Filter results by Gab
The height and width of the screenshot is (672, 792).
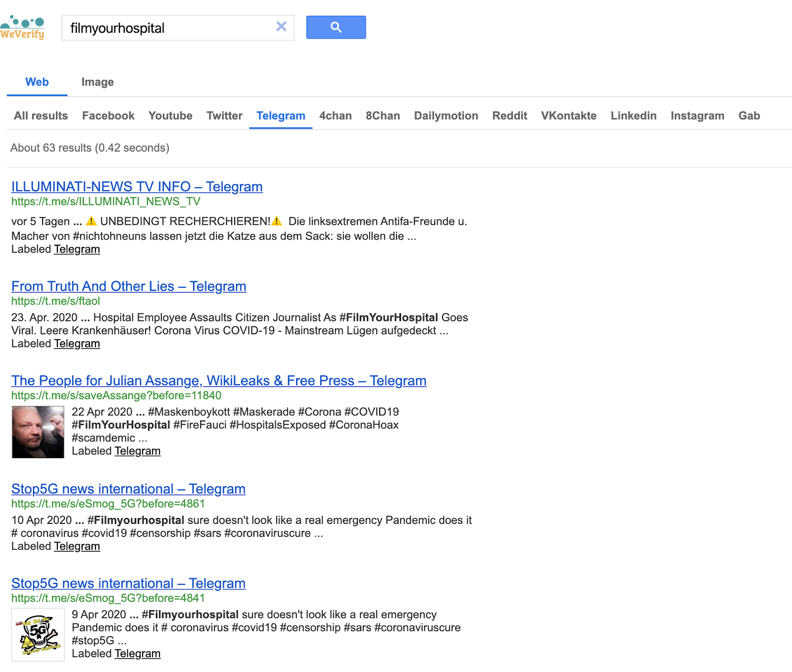coord(749,116)
